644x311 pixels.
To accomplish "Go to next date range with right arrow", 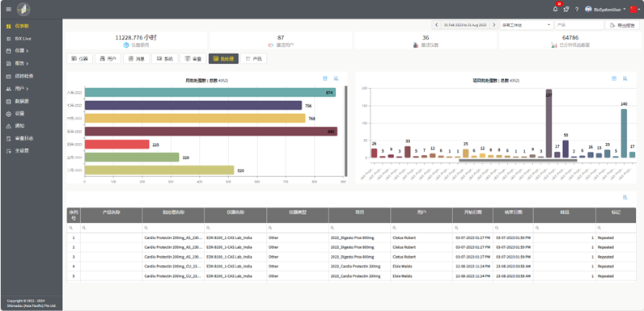I will (x=494, y=25).
